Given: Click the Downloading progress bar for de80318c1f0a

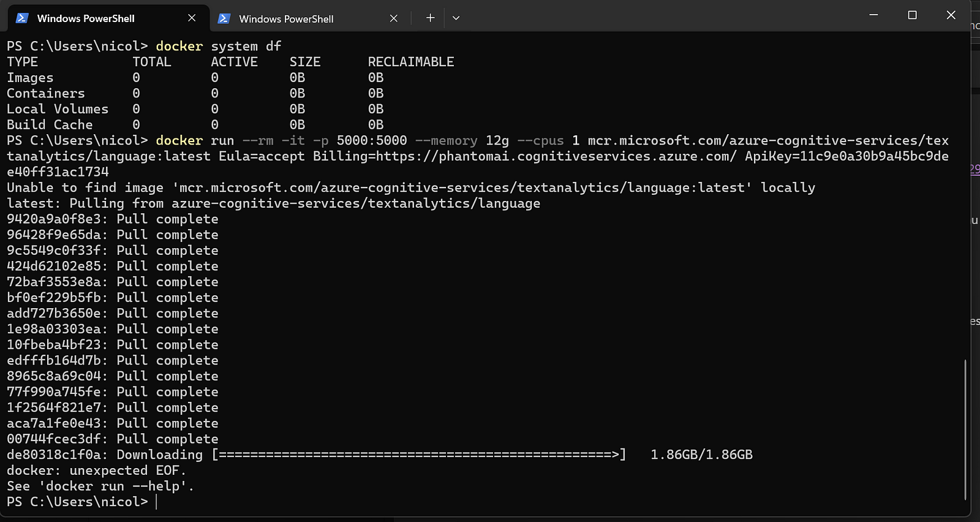Looking at the screenshot, I should (419, 455).
